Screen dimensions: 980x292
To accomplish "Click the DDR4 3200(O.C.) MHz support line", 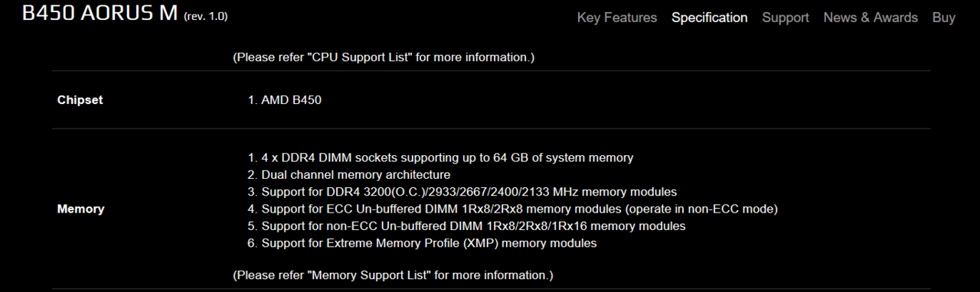I will tap(469, 192).
